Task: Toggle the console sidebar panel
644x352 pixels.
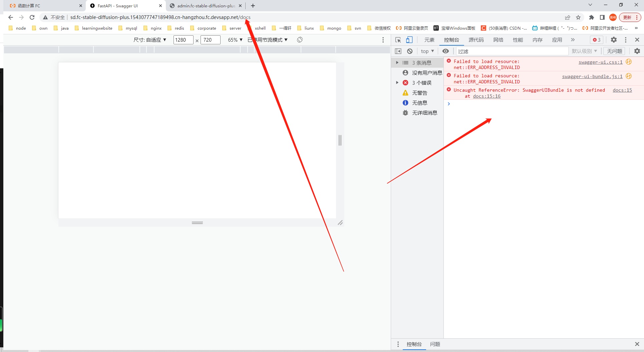Action: 398,51
